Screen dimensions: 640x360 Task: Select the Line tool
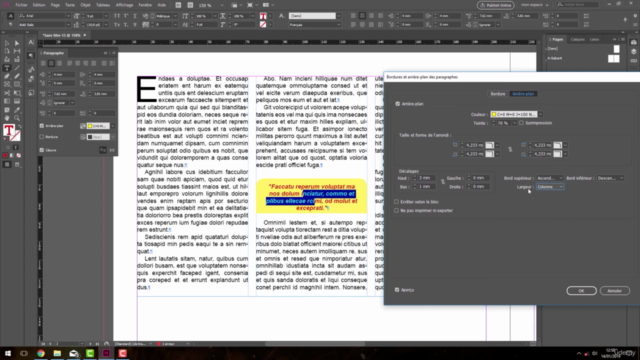pyautogui.click(x=17, y=68)
